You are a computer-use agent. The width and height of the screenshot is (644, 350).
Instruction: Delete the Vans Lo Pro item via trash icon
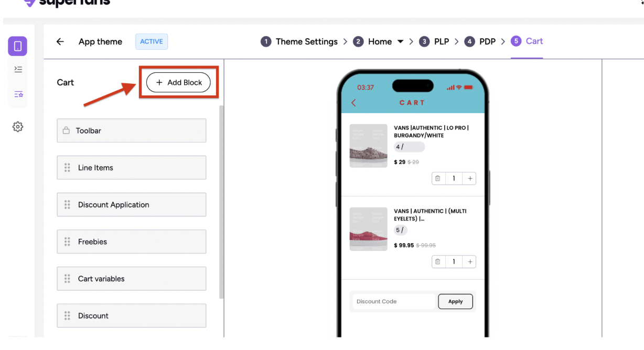[x=437, y=179]
